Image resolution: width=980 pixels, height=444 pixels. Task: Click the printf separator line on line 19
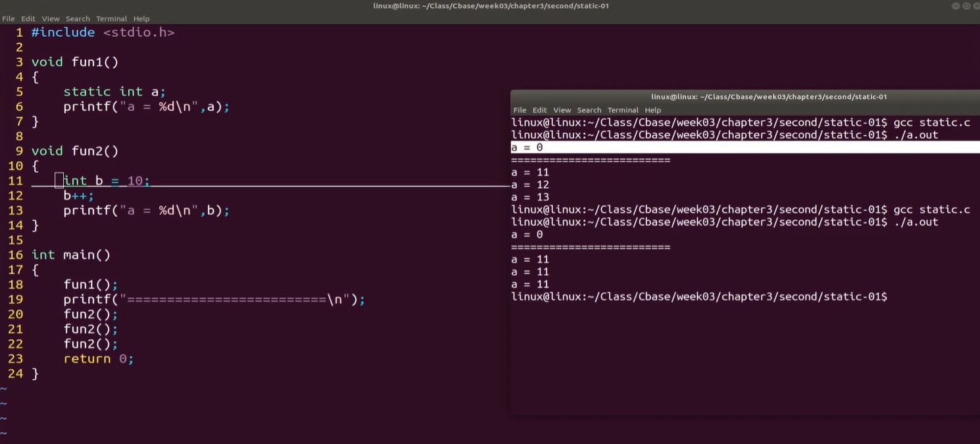214,300
